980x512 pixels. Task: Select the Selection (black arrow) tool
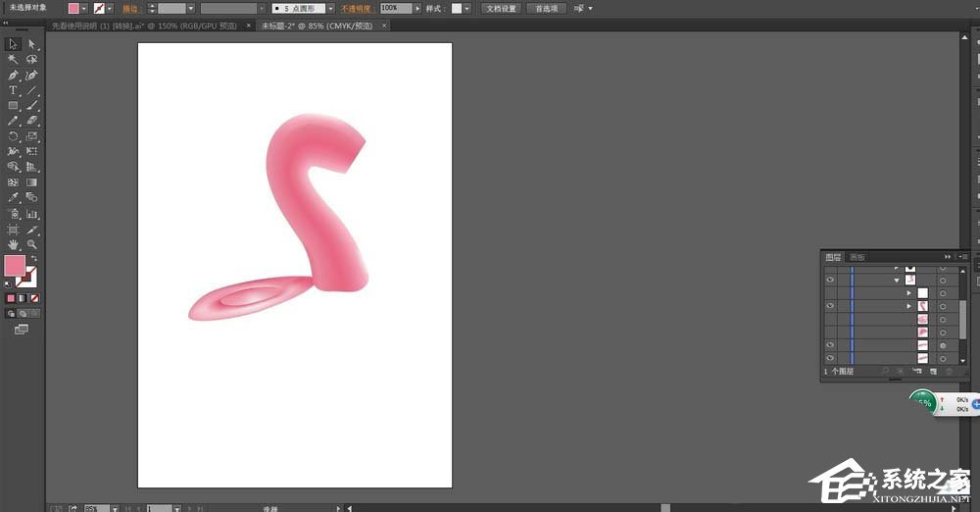[x=14, y=44]
